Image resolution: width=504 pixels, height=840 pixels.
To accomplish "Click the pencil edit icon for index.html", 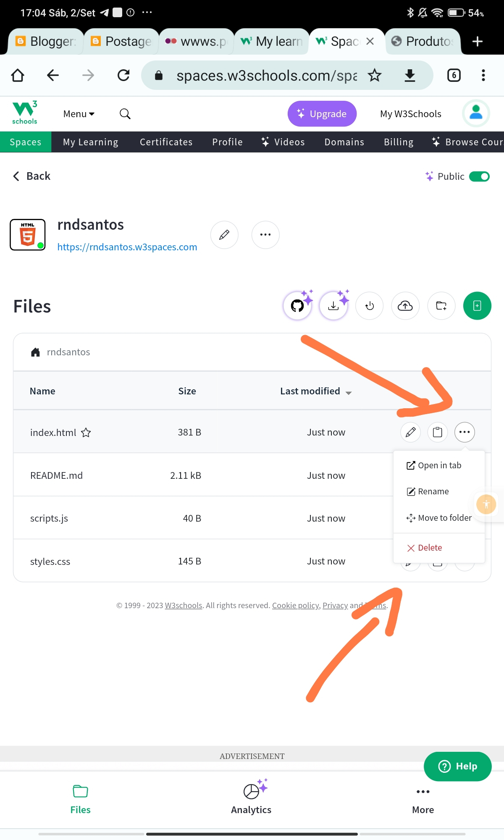I will [410, 432].
